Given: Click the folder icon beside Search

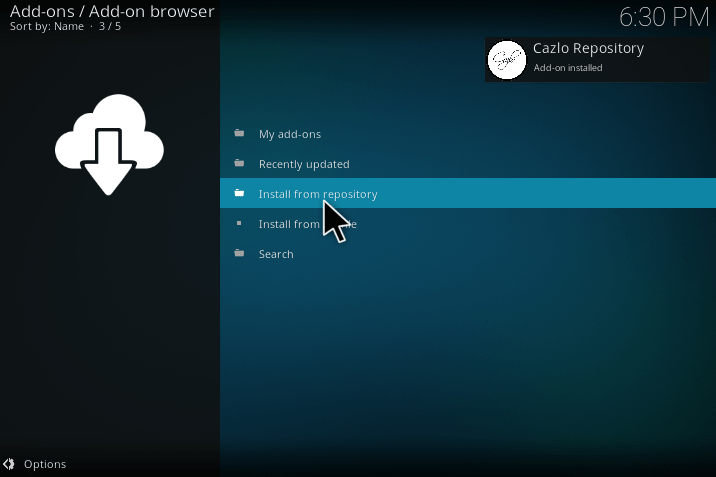Looking at the screenshot, I should click(239, 253).
